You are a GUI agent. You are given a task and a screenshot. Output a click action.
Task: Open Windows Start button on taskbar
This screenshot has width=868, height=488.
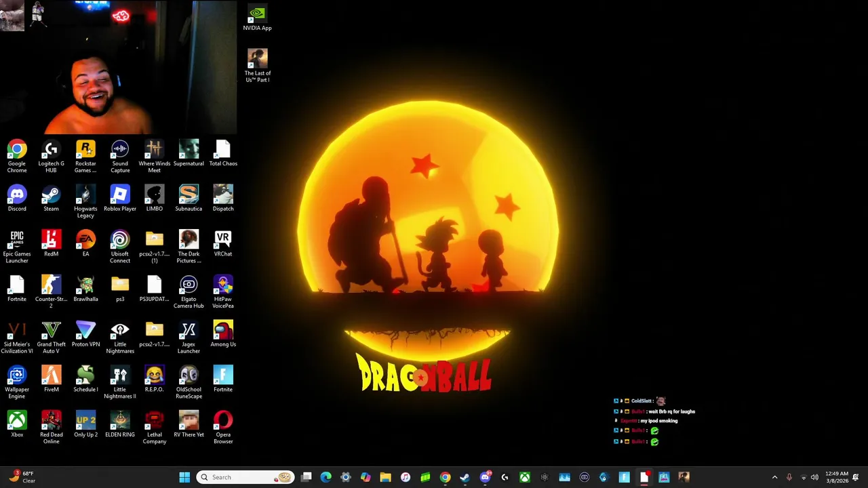tap(184, 477)
